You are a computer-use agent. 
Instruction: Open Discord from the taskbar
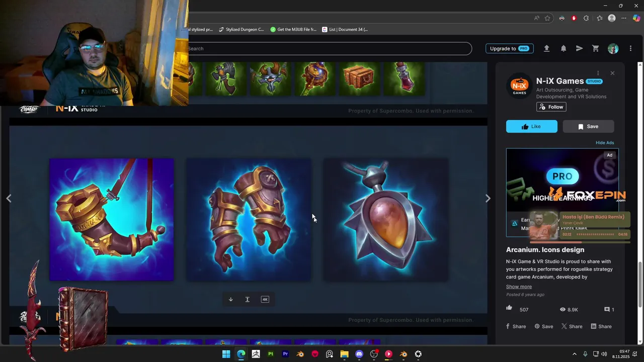coord(359,354)
